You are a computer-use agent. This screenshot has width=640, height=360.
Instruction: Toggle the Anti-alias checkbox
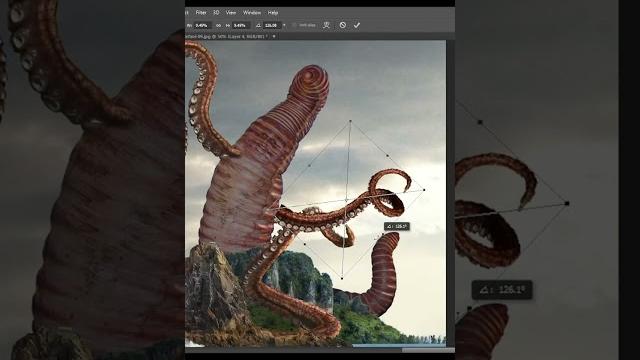[x=294, y=25]
